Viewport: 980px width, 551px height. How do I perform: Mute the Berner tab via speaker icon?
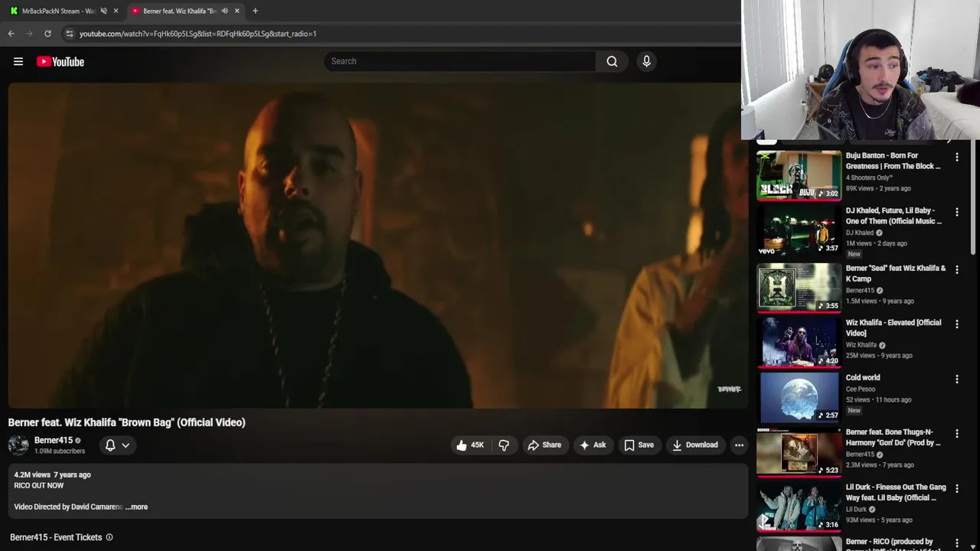click(224, 11)
